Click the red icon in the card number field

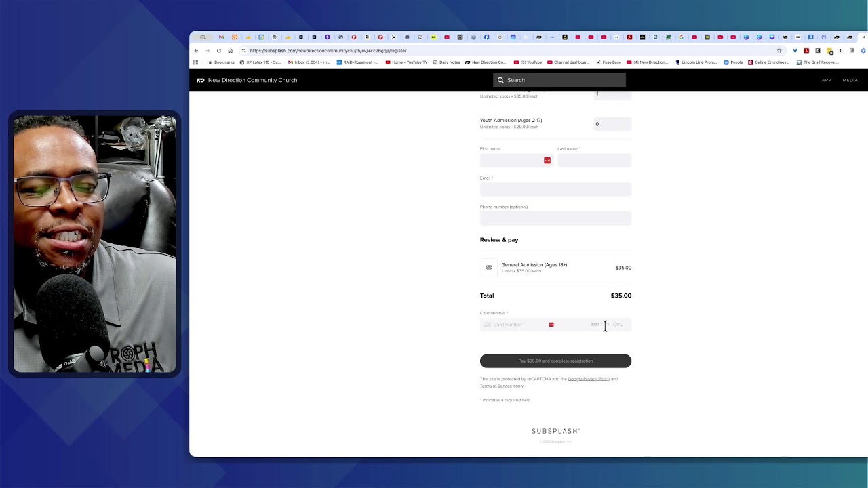551,325
